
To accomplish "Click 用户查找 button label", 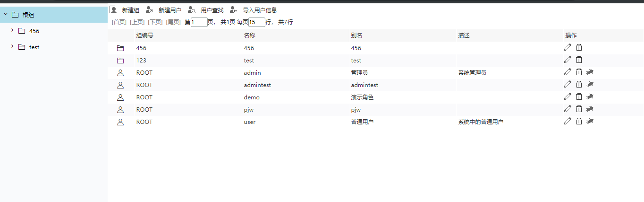I will 212,10.
